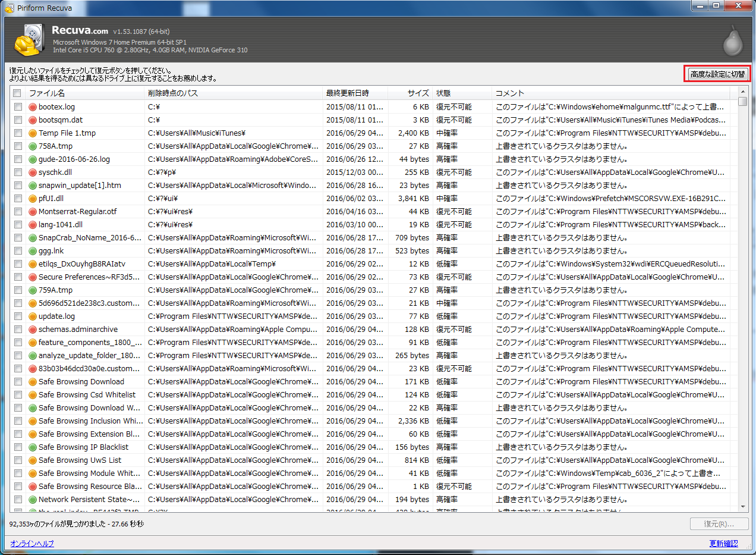Click the green status icon for ggg.lnk
Image resolution: width=756 pixels, height=555 pixels.
point(33,251)
